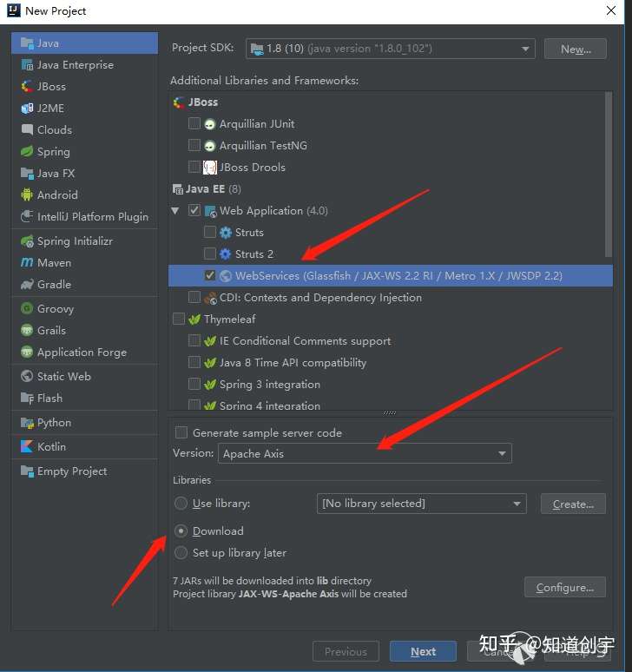Click the Clouds icon
This screenshot has height=672, width=632.
click(27, 129)
